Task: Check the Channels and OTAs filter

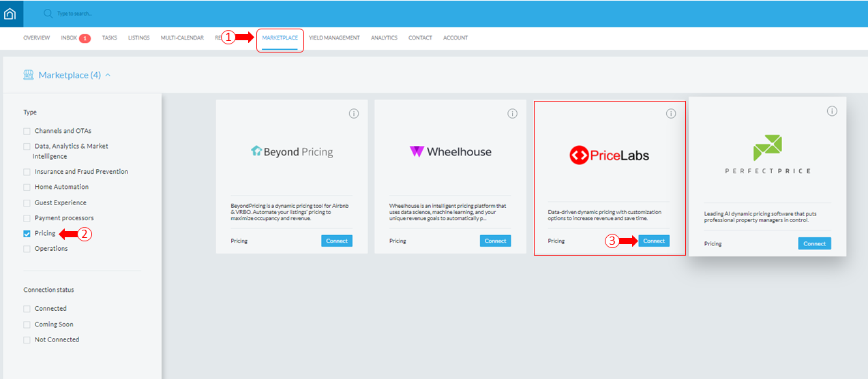Action: pyautogui.click(x=27, y=131)
